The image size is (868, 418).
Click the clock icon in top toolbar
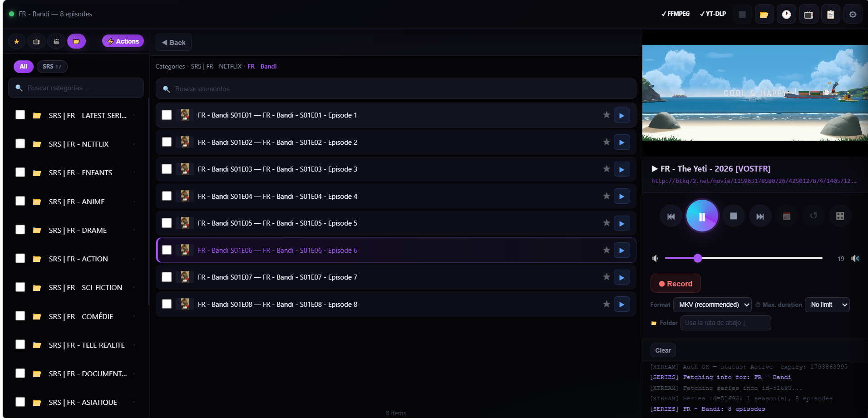786,15
